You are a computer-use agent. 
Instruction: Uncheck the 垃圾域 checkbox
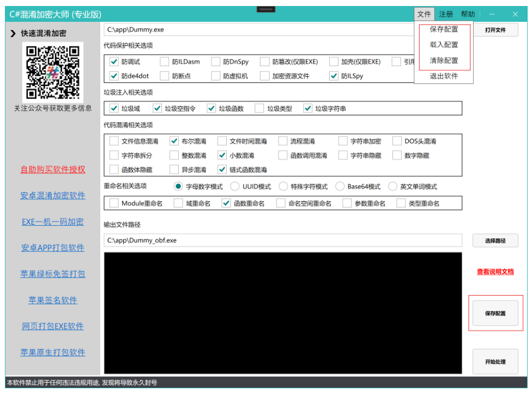114,109
